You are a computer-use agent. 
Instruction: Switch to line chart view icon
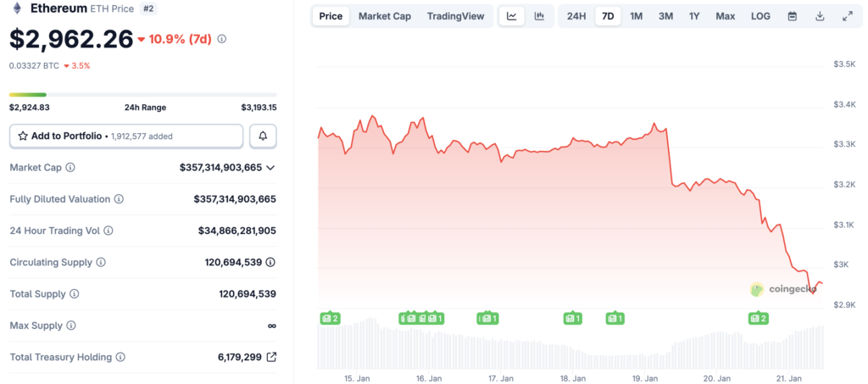[x=512, y=16]
